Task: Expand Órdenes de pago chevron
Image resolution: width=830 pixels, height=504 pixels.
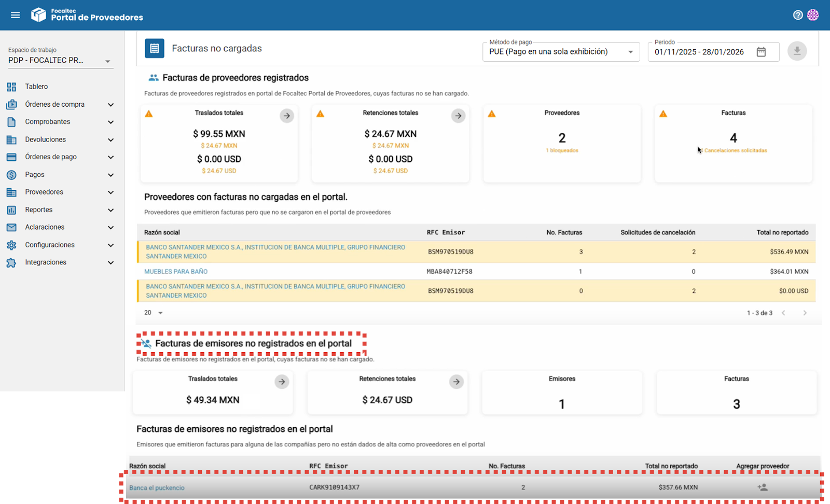Action: click(110, 157)
